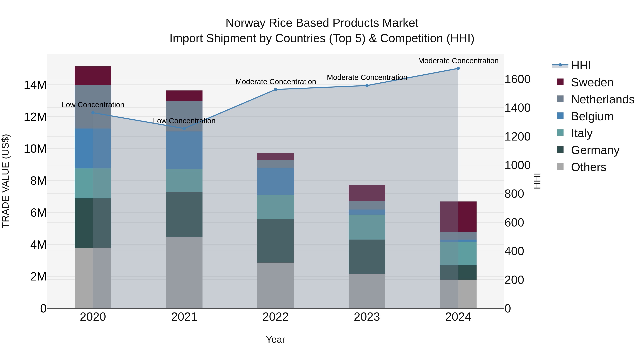Image resolution: width=644 pixels, height=362 pixels.
Task: Click the 2021 Others bar segment
Action: (184, 273)
